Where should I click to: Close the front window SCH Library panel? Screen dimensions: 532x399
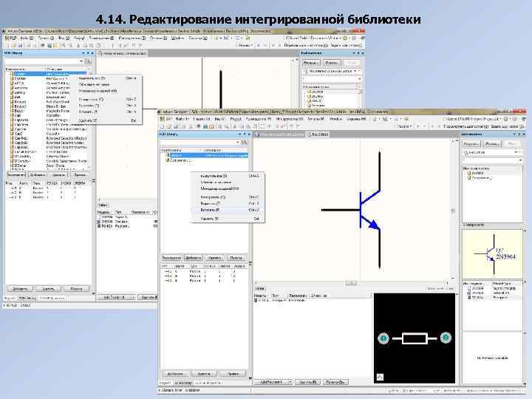249,134
